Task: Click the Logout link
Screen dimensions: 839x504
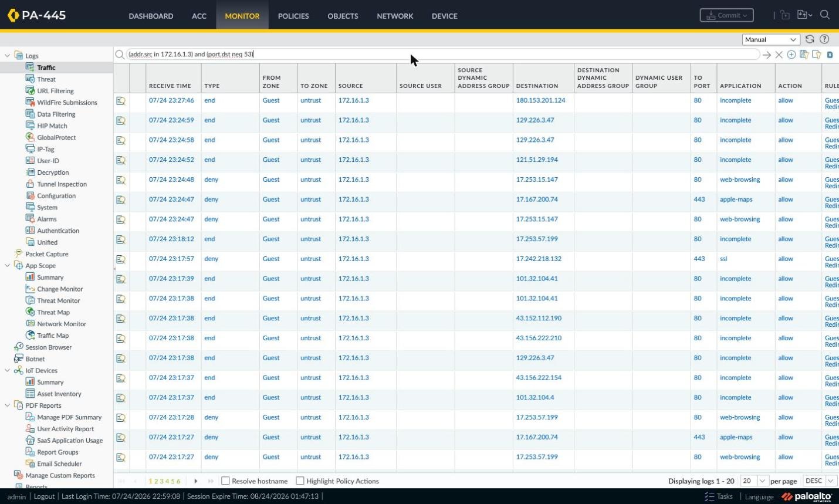Action: point(44,496)
